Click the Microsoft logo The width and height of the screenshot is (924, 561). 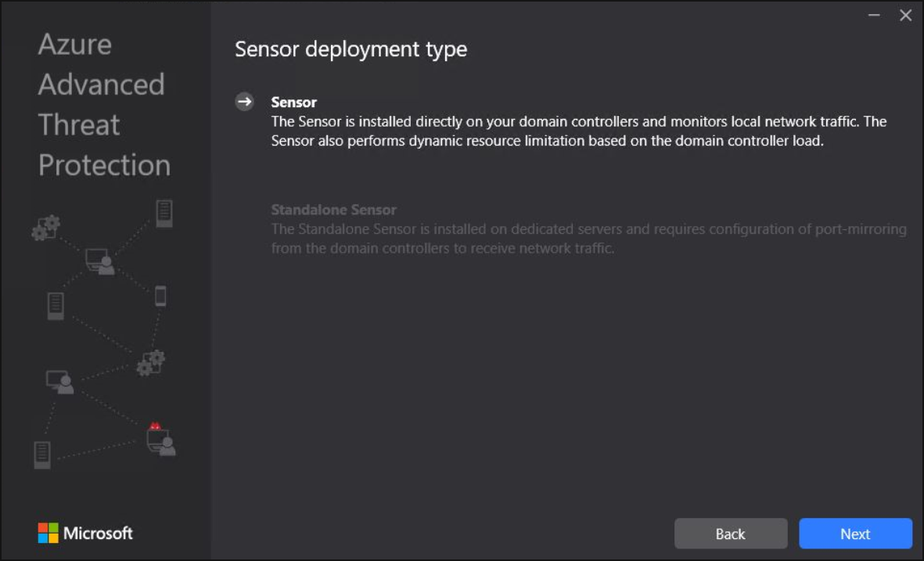[85, 533]
